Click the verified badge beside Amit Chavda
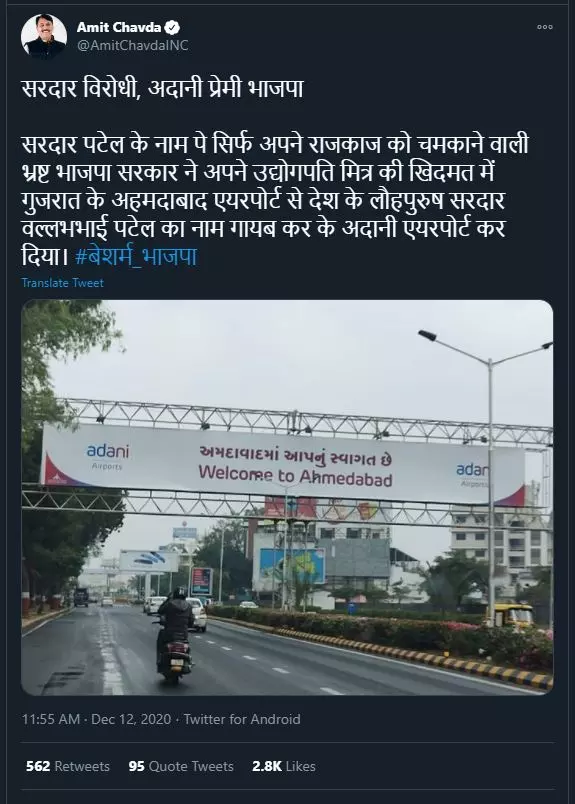Viewport: 575px width, 804px height. (x=173, y=27)
